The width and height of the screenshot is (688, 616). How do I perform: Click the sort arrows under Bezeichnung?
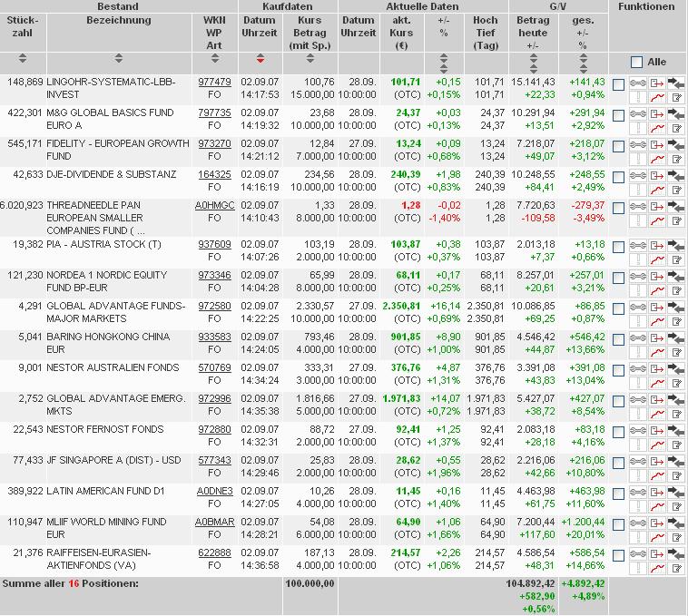(x=119, y=58)
